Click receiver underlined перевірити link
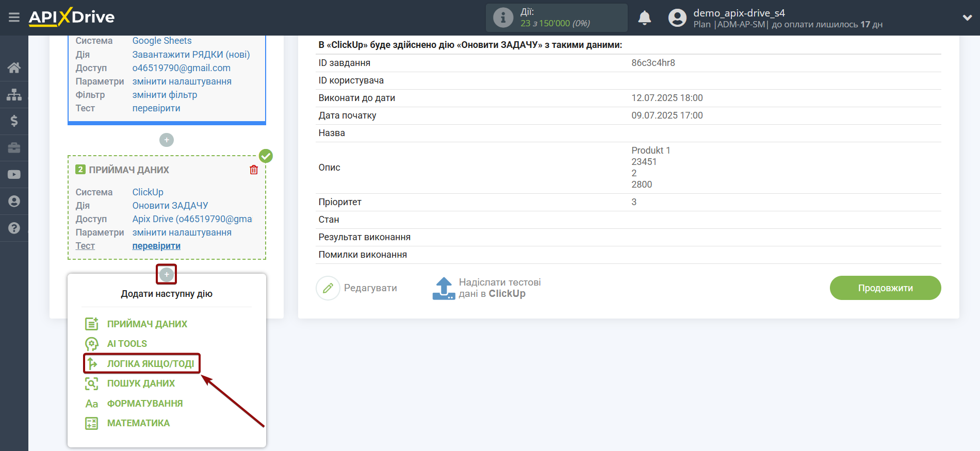The image size is (980, 451). [156, 246]
